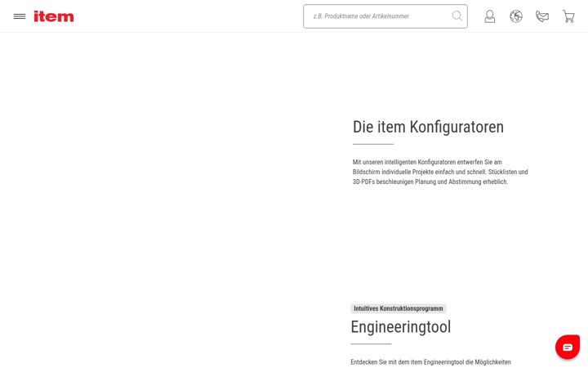Image resolution: width=588 pixels, height=368 pixels.
Task: Select the 'Die item Konfiguratoren' heading
Action: pyautogui.click(x=428, y=127)
